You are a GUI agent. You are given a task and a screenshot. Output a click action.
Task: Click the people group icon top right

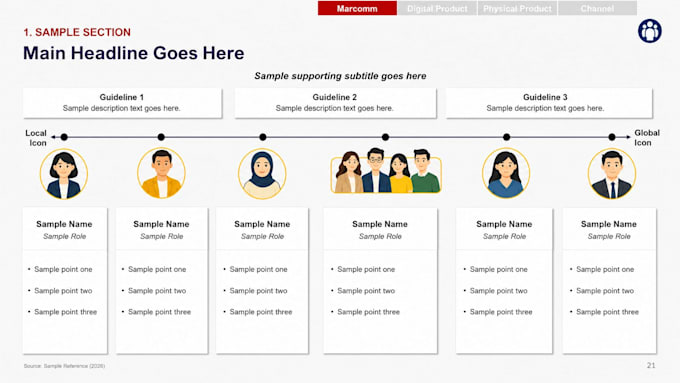650,31
